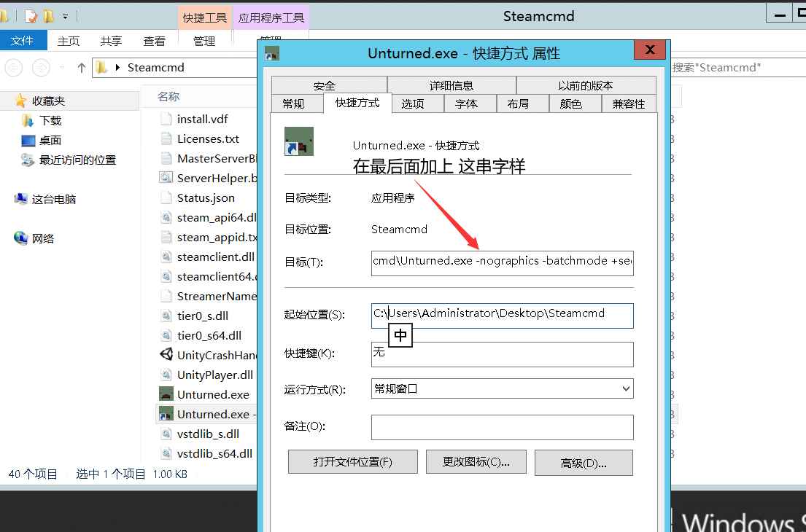Click the vstdlib_s.dll file icon
The width and height of the screenshot is (806, 532).
(166, 434)
